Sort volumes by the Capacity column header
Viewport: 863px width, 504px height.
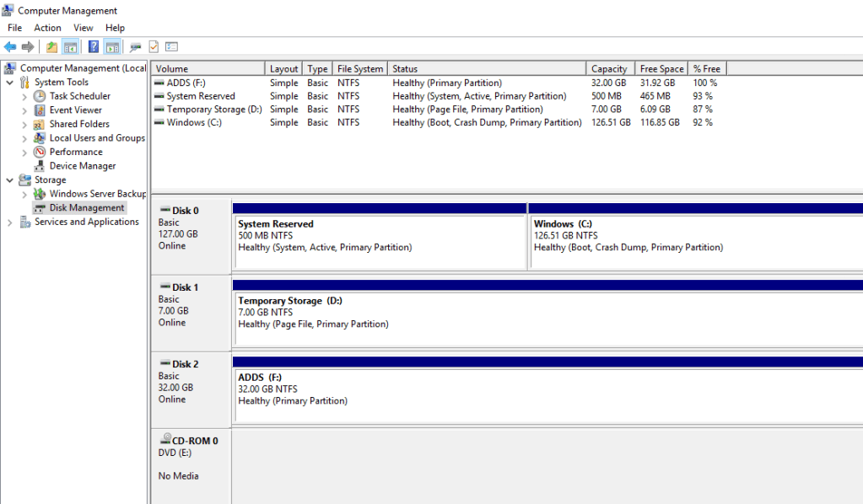[609, 69]
